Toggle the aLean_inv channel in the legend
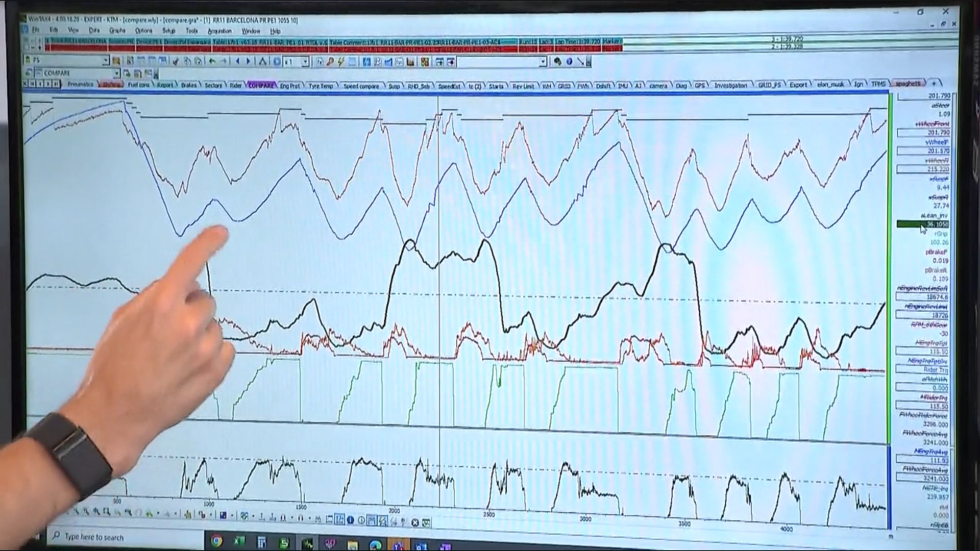The image size is (980, 551). click(934, 216)
